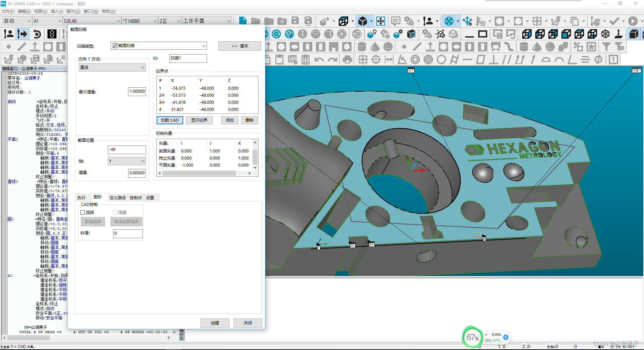Screen dimensions: 644x350
Task: Switch to the 定义路径 tab
Action: click(x=118, y=198)
